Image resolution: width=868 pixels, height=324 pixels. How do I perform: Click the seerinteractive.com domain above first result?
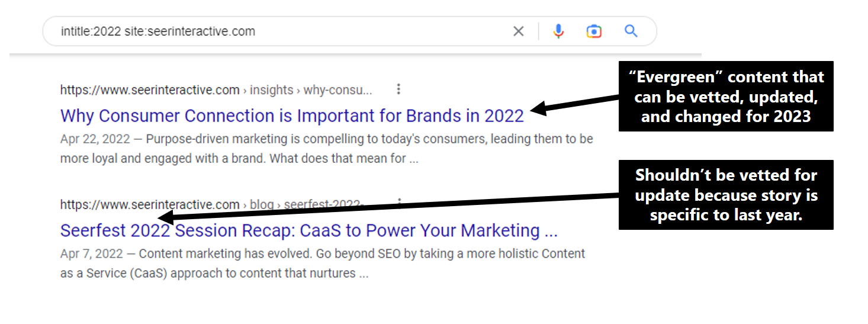click(x=150, y=90)
